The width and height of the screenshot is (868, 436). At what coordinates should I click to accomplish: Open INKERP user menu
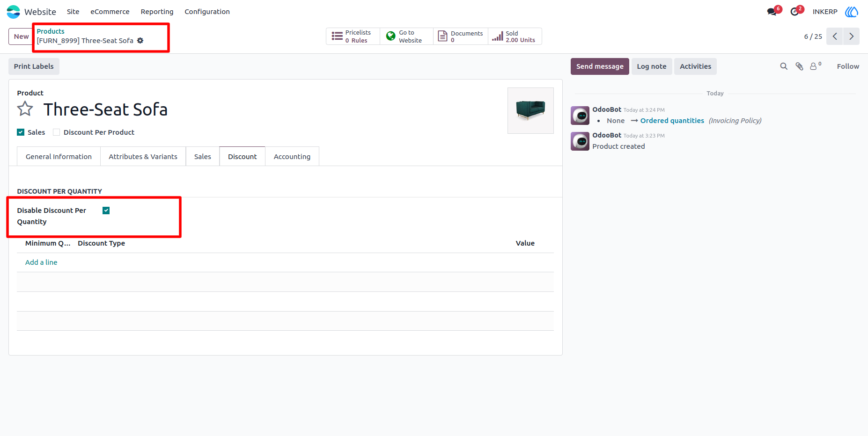tap(825, 12)
